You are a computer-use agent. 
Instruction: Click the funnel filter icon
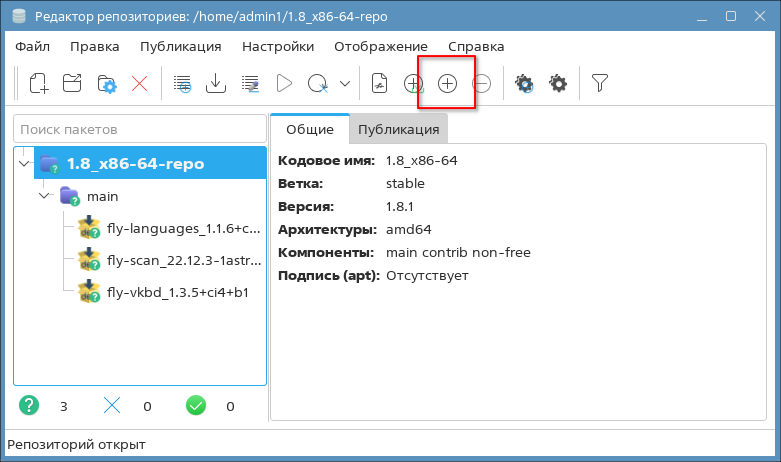599,84
